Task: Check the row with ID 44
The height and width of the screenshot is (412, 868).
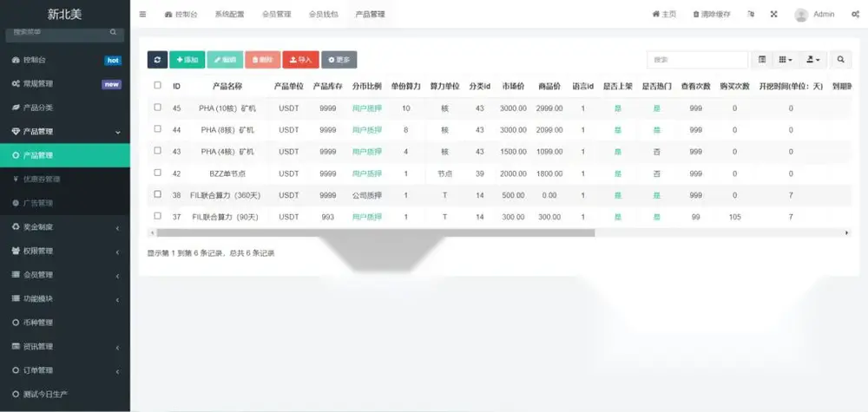Action: tap(158, 129)
